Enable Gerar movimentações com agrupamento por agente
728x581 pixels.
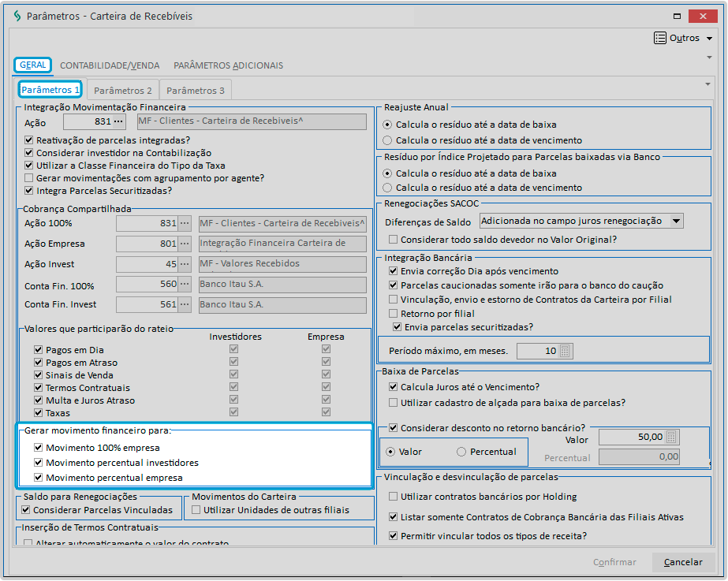[x=29, y=178]
